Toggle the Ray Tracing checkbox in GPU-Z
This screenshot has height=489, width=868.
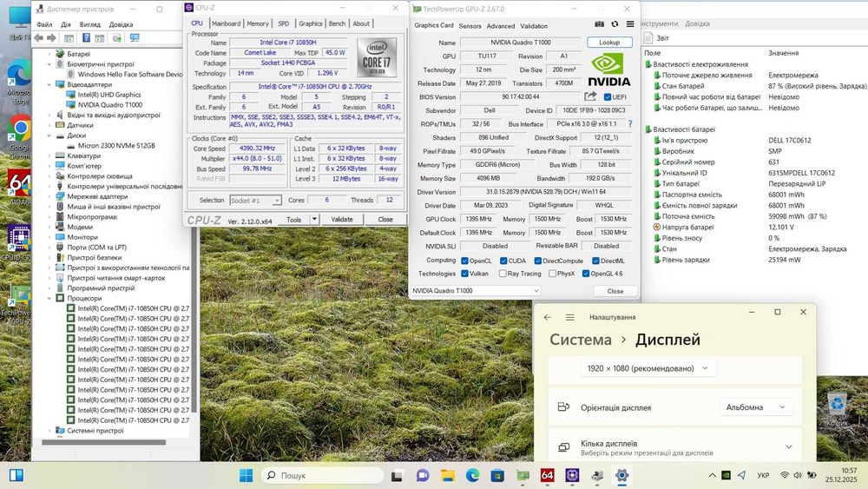click(x=503, y=274)
